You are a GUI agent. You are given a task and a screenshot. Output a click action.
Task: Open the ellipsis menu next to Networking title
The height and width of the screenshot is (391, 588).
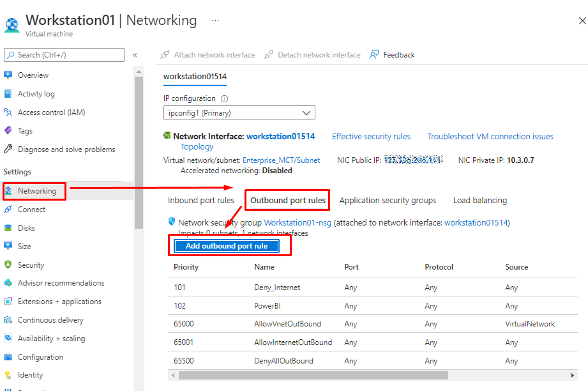point(215,20)
